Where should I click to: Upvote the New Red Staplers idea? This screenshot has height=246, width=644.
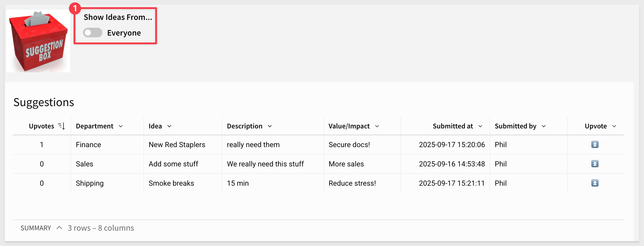(595, 144)
